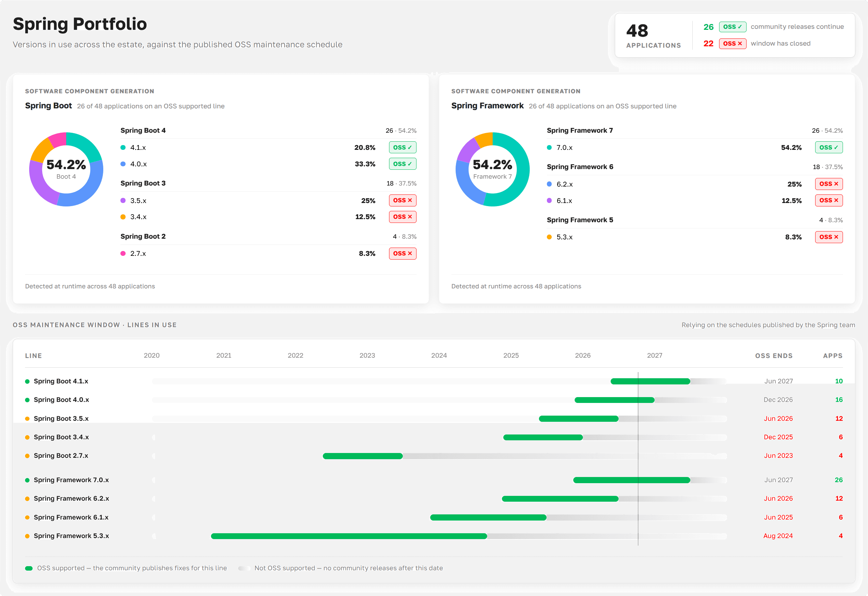
Task: Click Spring Framework 6.2.x row label
Action: (71, 499)
